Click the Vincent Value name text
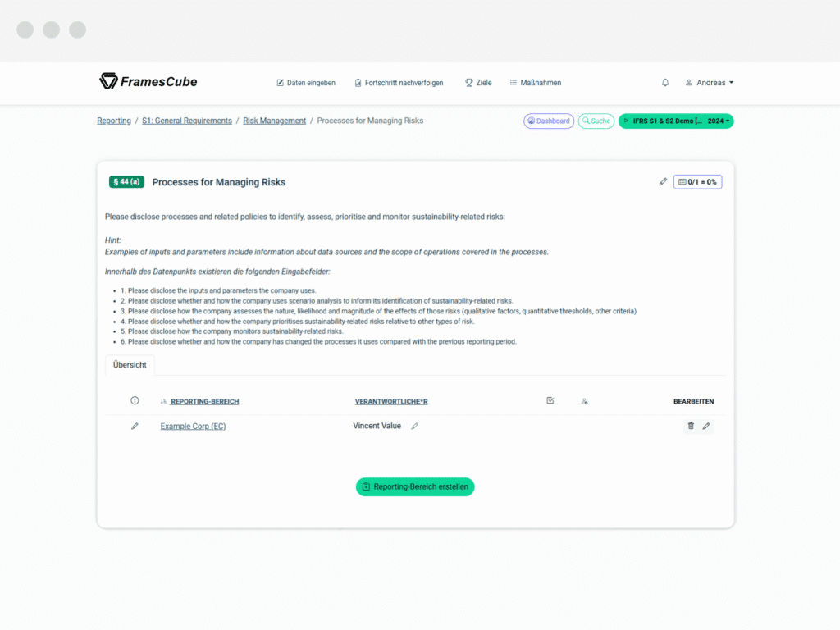The height and width of the screenshot is (630, 840). (377, 426)
